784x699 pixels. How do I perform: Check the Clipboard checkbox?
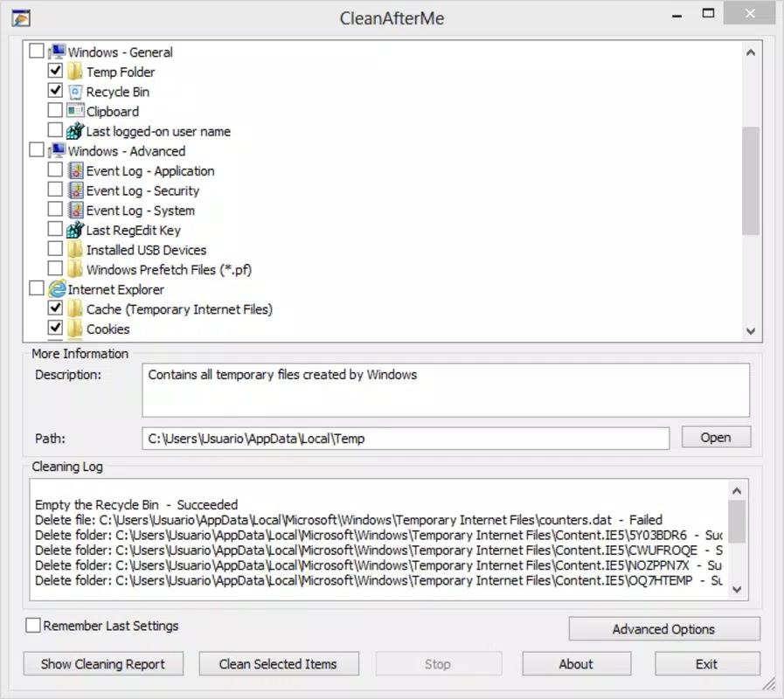(55, 110)
